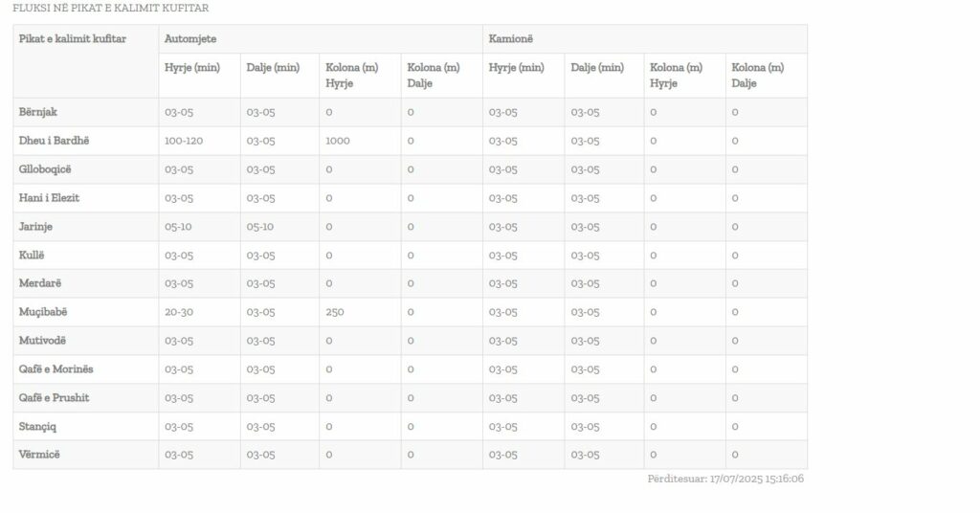980x513 pixels.
Task: Click the Muçibabë row label
Action: (43, 312)
